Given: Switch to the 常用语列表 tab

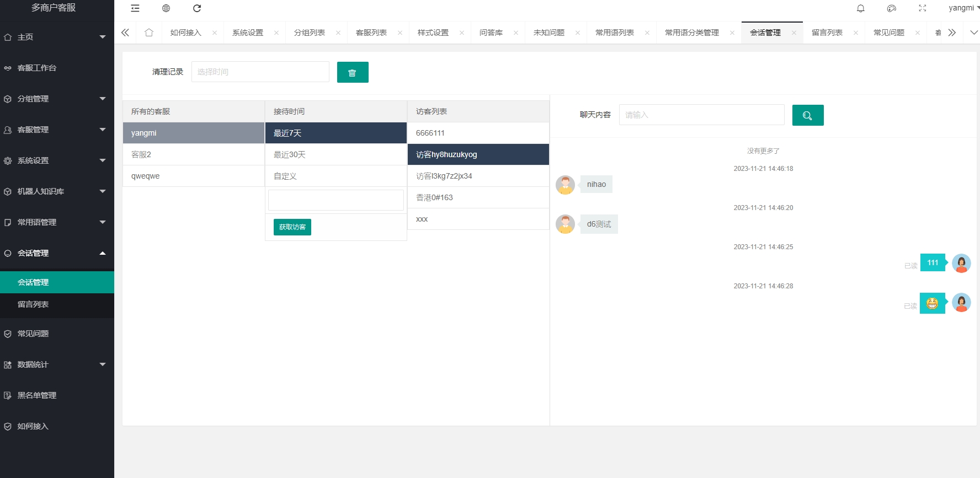Looking at the screenshot, I should pos(615,33).
